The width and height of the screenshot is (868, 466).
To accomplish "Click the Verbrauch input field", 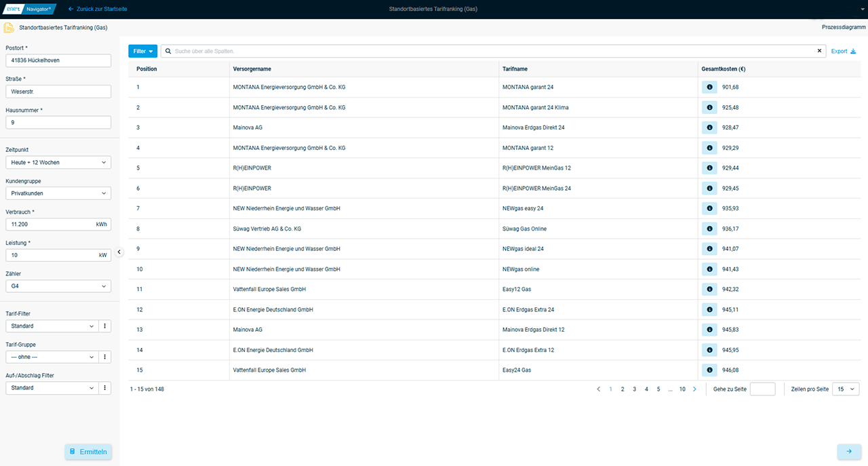I will [51, 225].
